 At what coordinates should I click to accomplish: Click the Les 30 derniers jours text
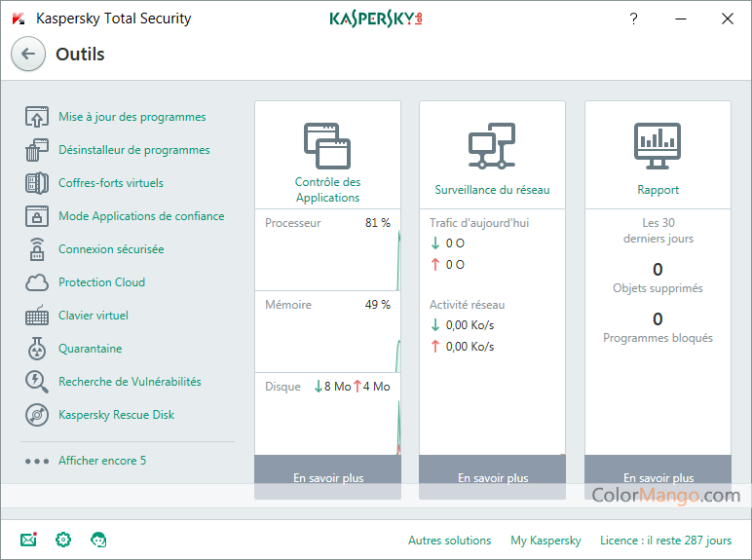click(x=658, y=231)
